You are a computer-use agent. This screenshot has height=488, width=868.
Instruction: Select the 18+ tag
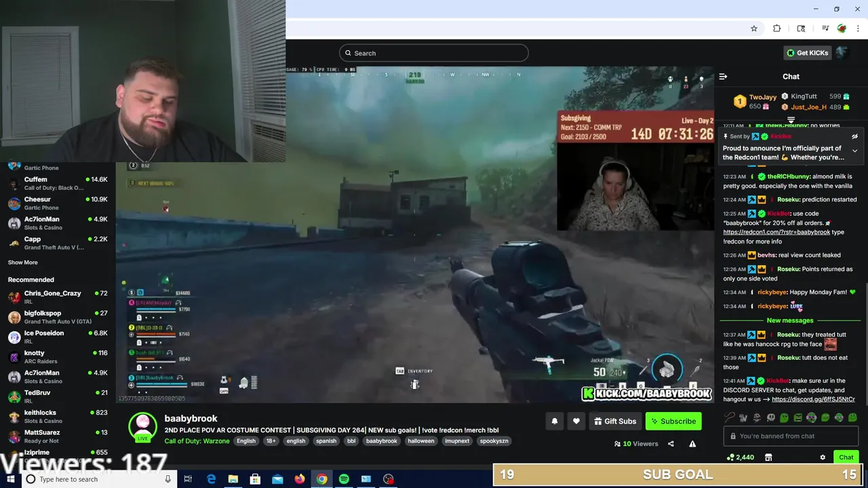click(x=271, y=441)
